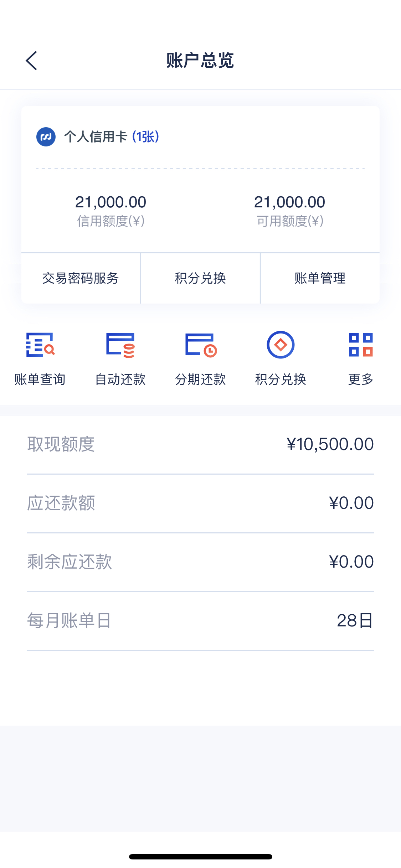The width and height of the screenshot is (401, 868).
Task: Open 账单管理 in card panel
Action: tap(320, 278)
